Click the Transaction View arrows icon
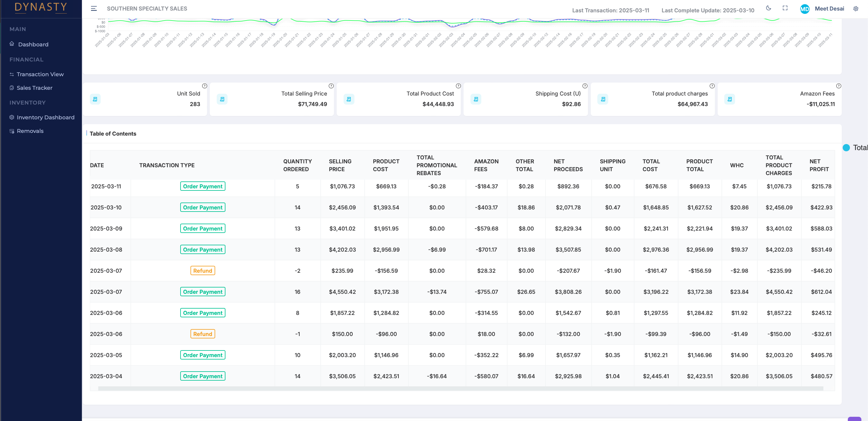 [12, 74]
